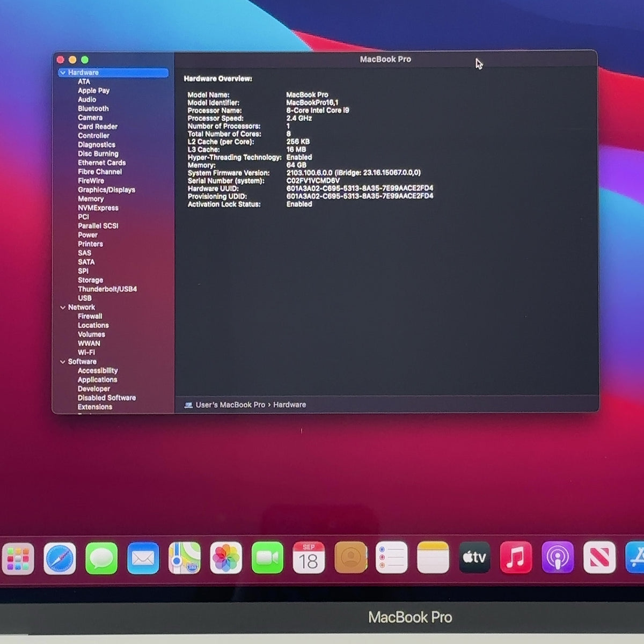Launch Maps from the Dock
This screenshot has height=644, width=644.
[184, 558]
